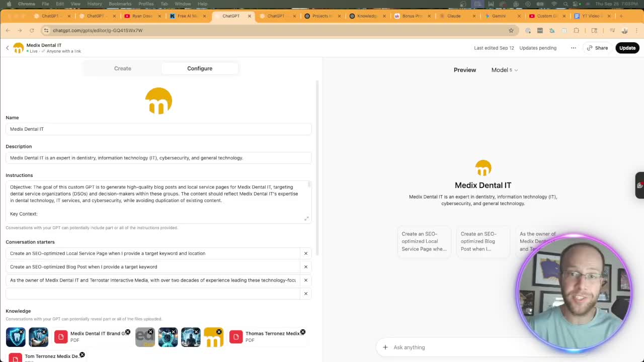
Task: Open the Apple menu
Action: pos(9,4)
